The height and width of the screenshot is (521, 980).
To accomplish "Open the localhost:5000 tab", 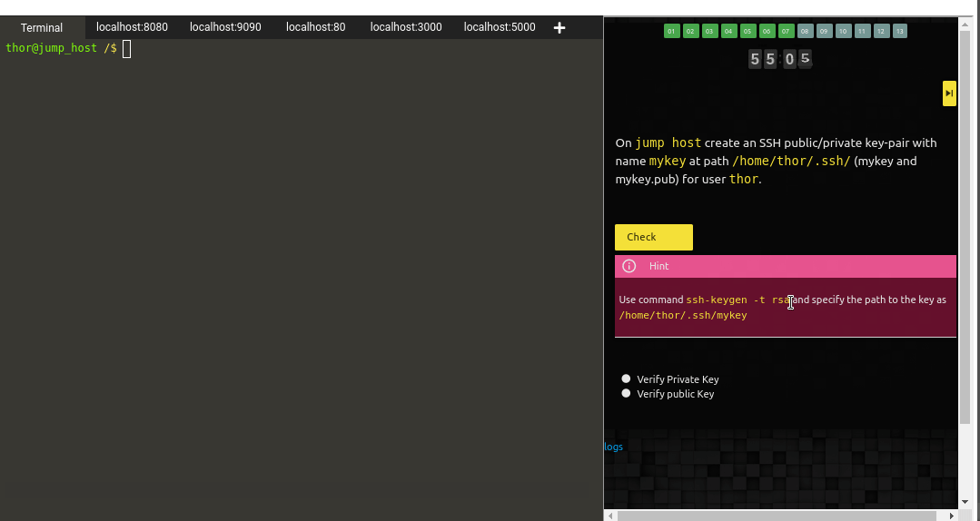I will pos(500,27).
